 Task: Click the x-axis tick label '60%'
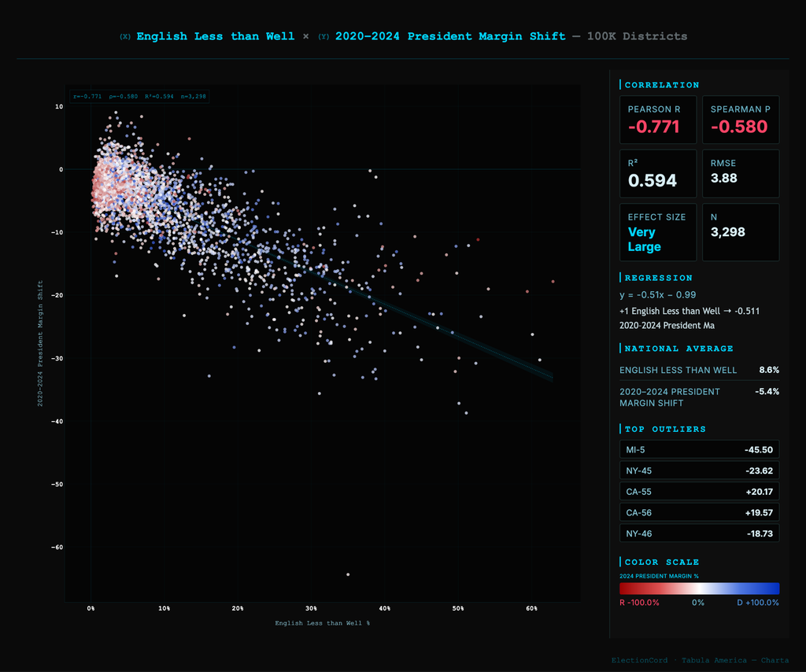(531, 608)
